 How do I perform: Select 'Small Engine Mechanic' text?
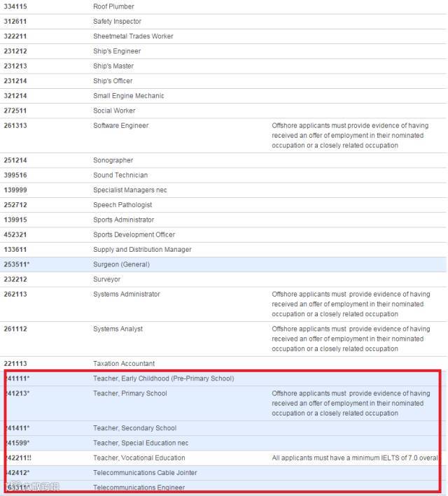point(129,96)
